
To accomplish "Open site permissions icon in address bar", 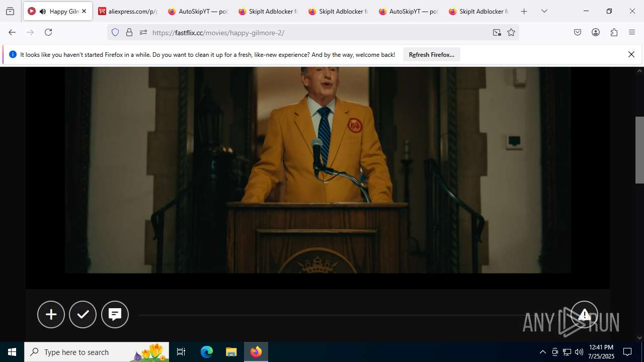I will click(x=143, y=32).
